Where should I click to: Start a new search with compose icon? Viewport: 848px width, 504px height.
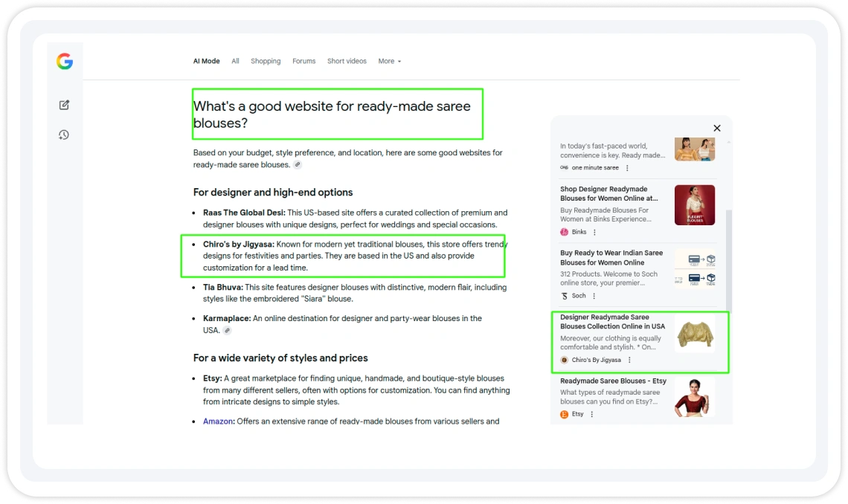[64, 105]
